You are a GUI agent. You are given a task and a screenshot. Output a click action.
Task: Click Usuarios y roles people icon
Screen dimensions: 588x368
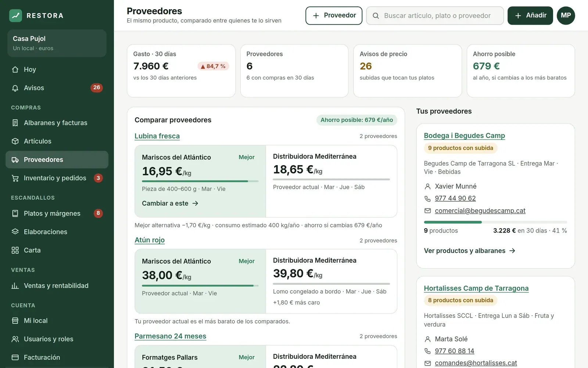[x=15, y=339]
